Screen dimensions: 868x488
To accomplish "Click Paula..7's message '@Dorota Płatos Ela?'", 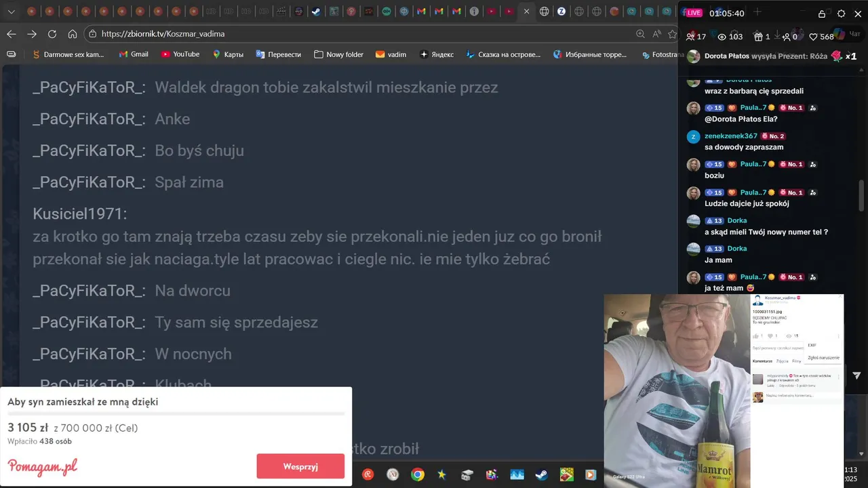I will pos(741,119).
